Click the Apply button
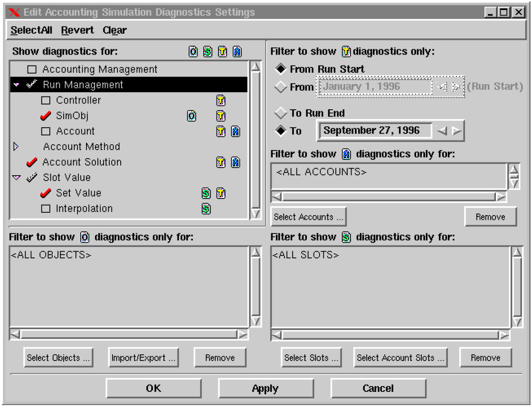This screenshot has height=407, width=532. pyautogui.click(x=265, y=388)
